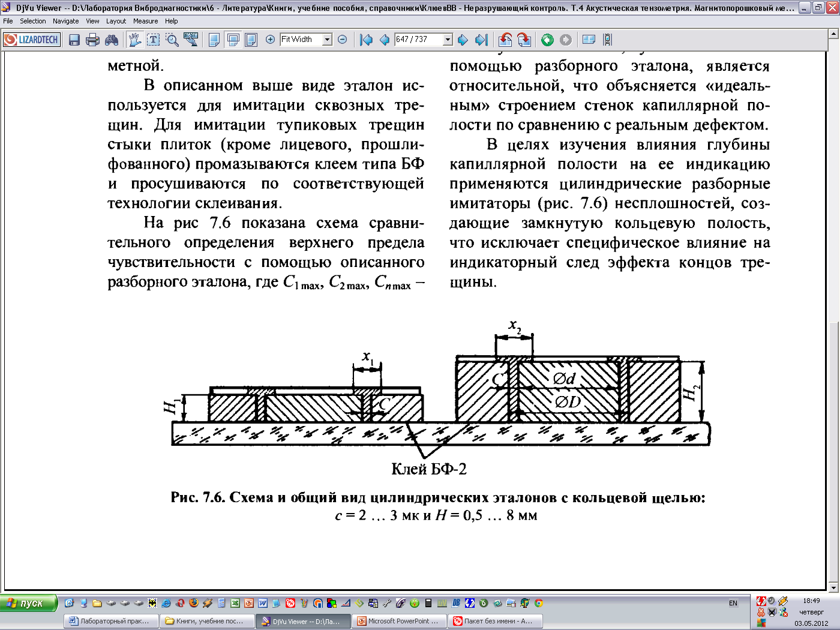
Task: Open the Selection menu
Action: point(32,21)
